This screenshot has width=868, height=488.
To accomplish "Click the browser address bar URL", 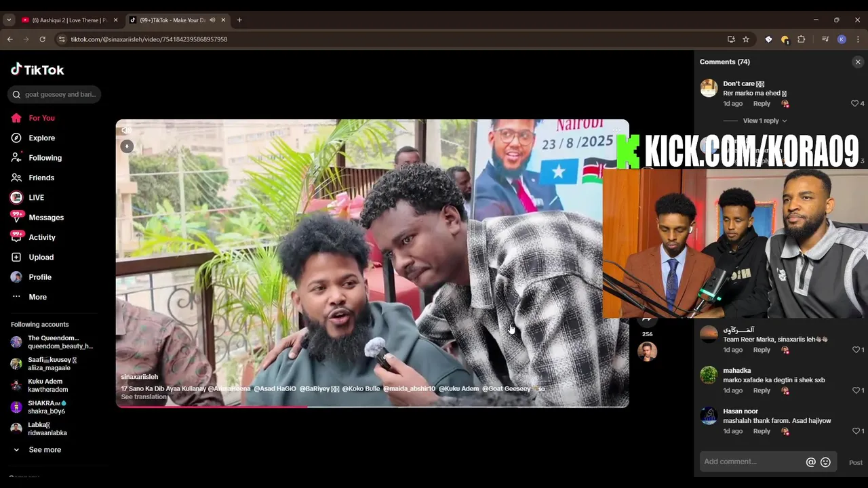I will coord(149,39).
